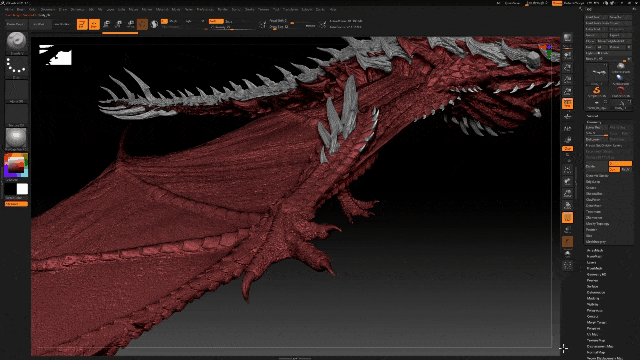The width and height of the screenshot is (640, 360).
Task: Open the Texture thumbnail picker
Action: (16, 116)
